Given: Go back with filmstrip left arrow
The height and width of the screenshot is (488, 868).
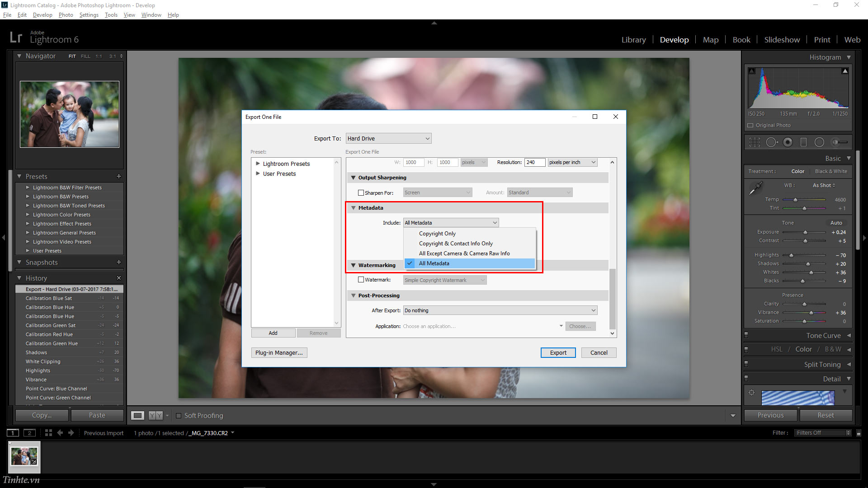Looking at the screenshot, I should [x=60, y=433].
